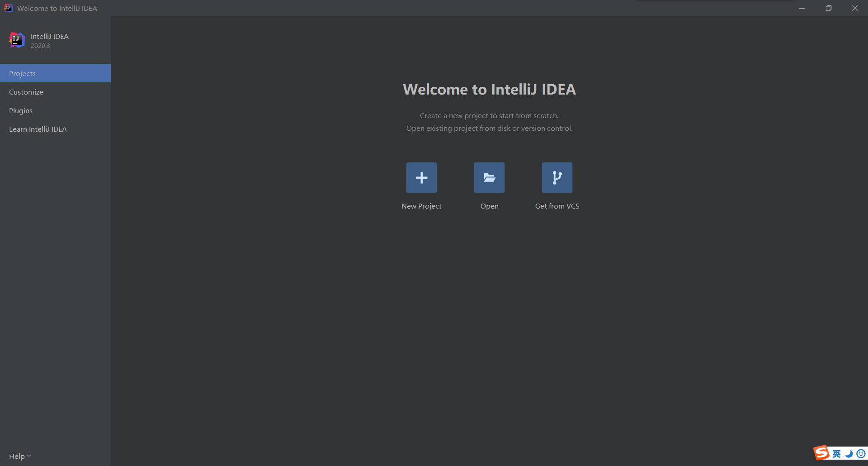Image resolution: width=868 pixels, height=466 pixels.
Task: Click the New Project text label
Action: point(421,206)
